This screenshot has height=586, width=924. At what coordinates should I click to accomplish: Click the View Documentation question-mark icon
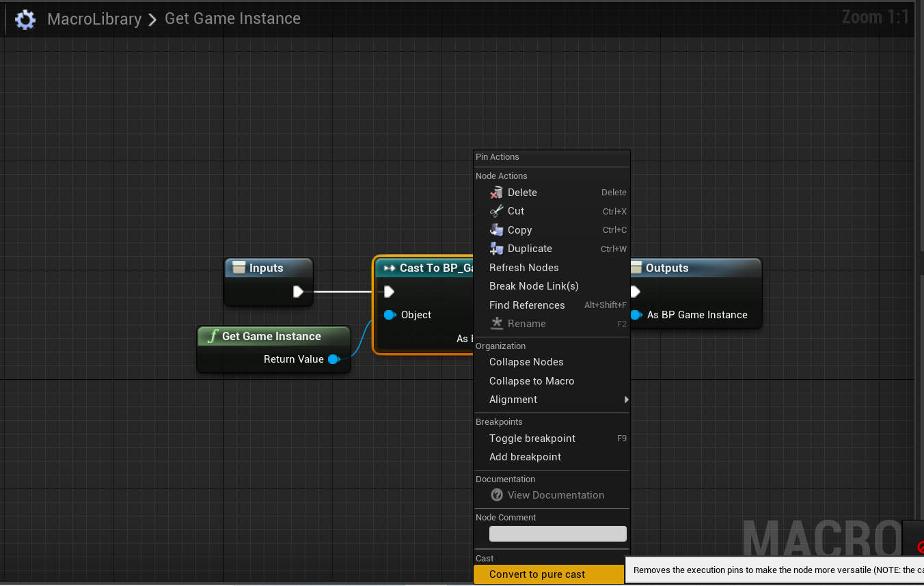[x=497, y=495]
